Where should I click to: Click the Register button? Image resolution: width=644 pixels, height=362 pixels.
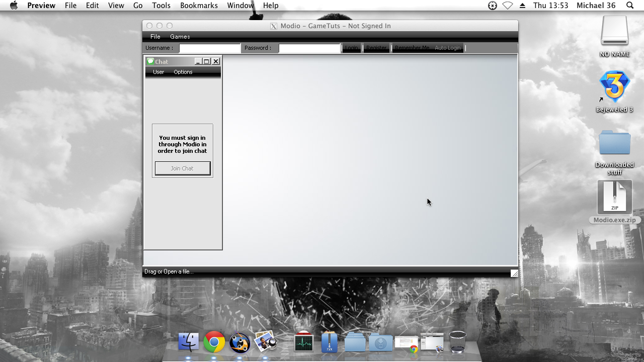(x=376, y=48)
